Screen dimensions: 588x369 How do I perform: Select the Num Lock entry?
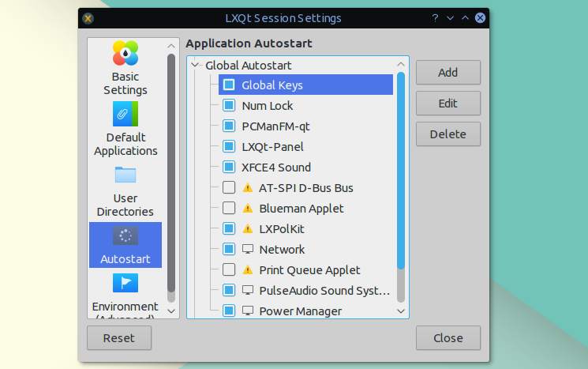[x=267, y=106]
